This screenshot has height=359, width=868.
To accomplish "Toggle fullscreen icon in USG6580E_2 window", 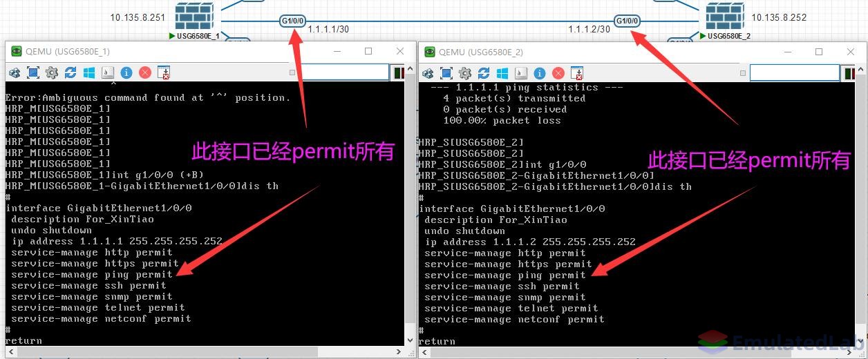I will pyautogui.click(x=446, y=73).
